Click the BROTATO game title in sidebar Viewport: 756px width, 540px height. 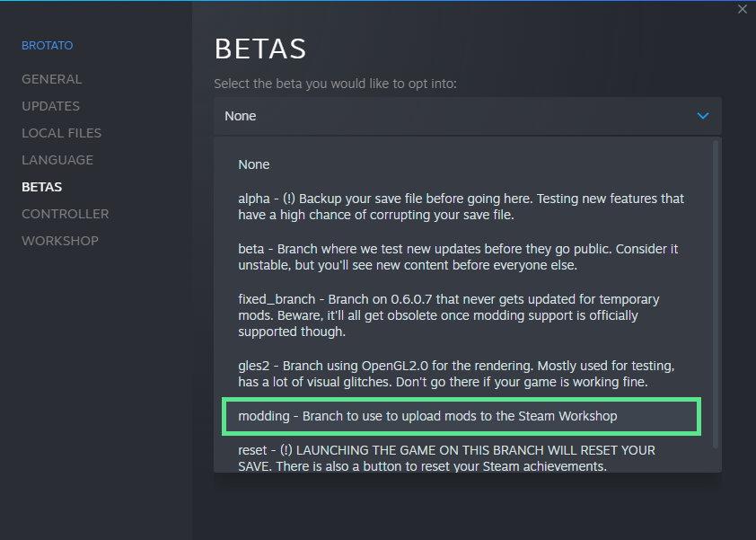[x=48, y=45]
